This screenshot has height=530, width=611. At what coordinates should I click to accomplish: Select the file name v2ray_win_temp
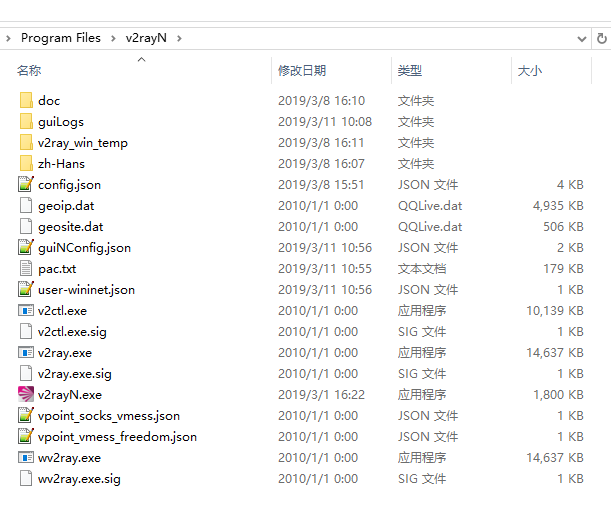click(83, 143)
